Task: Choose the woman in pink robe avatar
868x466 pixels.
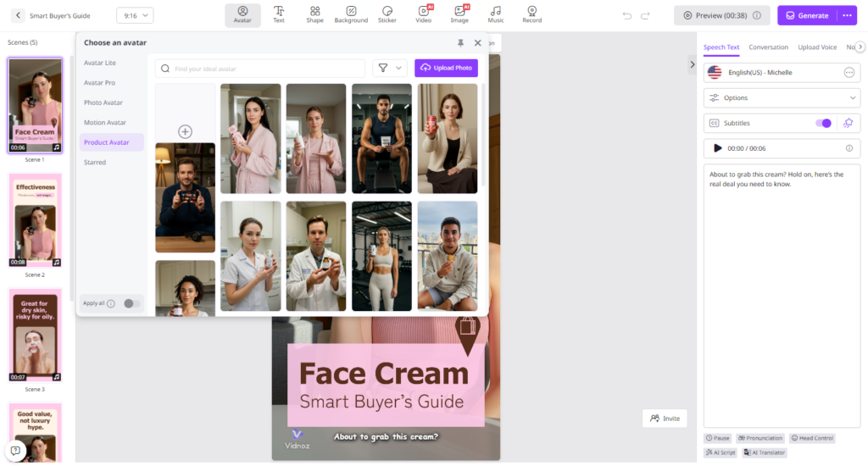Action: [x=251, y=138]
